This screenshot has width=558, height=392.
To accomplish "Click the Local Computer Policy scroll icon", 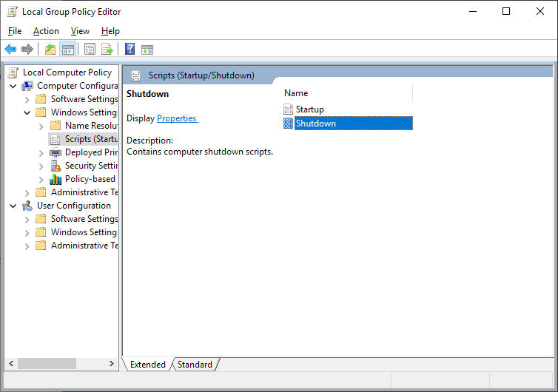I will pyautogui.click(x=13, y=72).
